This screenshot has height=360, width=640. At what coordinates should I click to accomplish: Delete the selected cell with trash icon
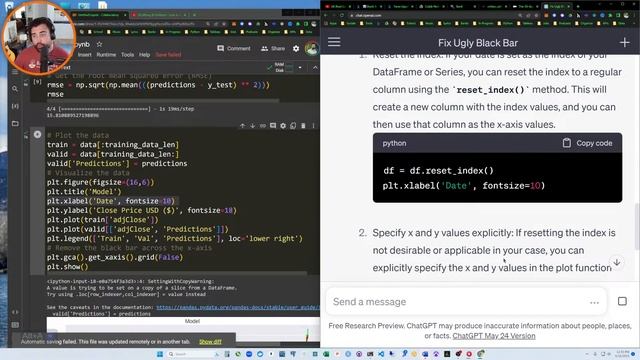coord(303,126)
